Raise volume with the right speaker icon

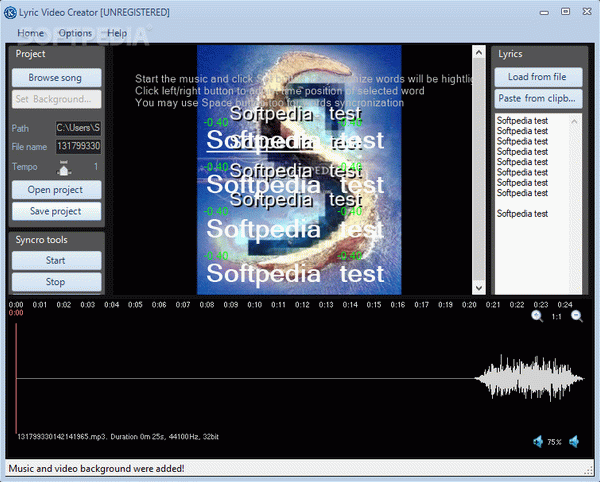[574, 442]
